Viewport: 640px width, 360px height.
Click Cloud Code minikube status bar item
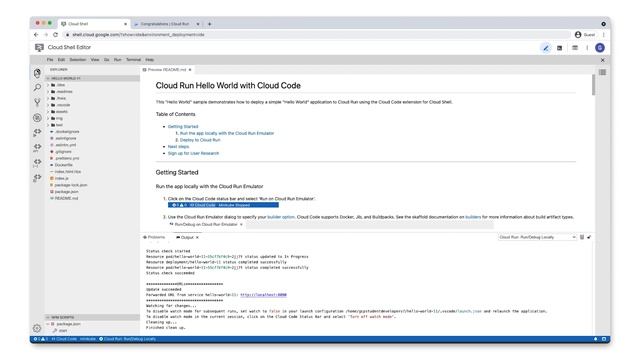click(x=73, y=339)
